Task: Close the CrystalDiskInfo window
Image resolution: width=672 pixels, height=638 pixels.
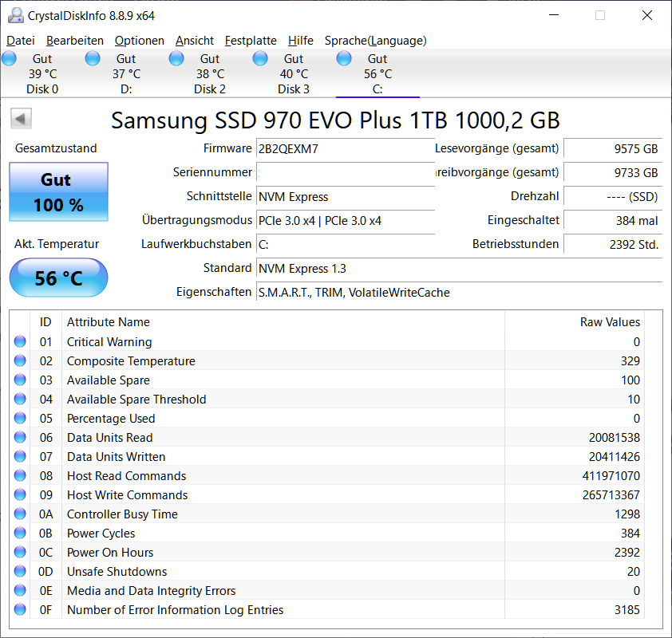Action: tap(647, 15)
